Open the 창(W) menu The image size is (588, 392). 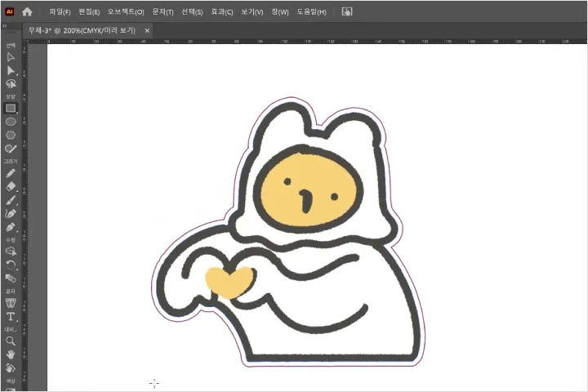[280, 12]
